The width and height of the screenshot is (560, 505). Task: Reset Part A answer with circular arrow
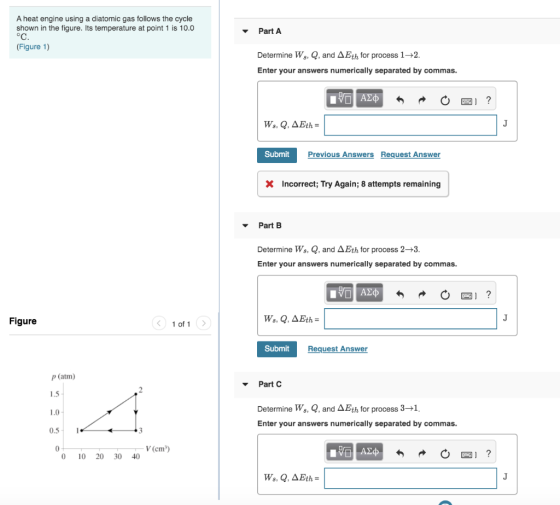[x=445, y=100]
